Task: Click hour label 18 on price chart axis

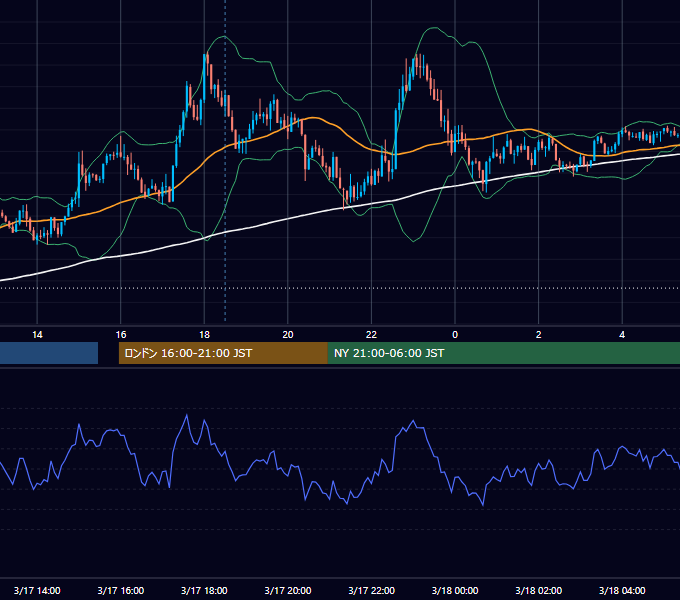Action: click(204, 335)
